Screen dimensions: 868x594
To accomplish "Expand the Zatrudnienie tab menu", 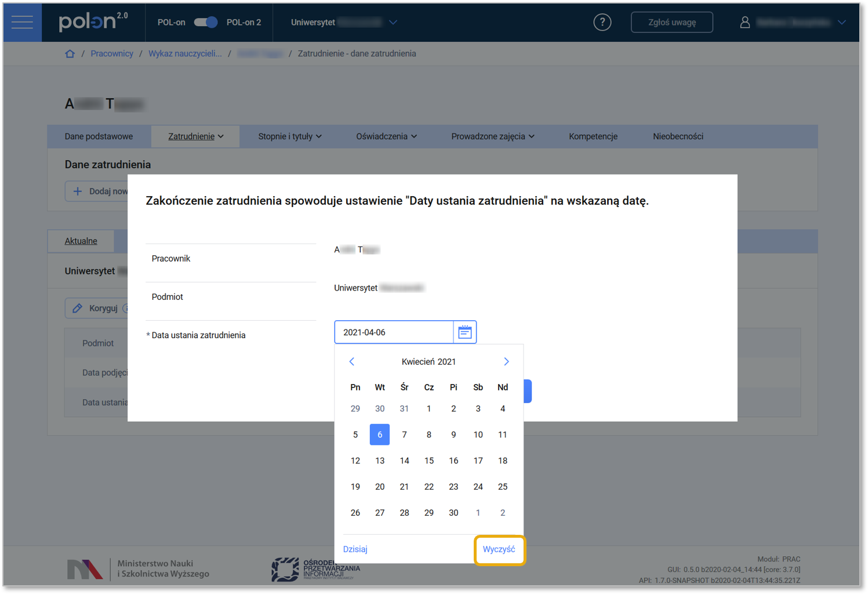I will click(196, 136).
